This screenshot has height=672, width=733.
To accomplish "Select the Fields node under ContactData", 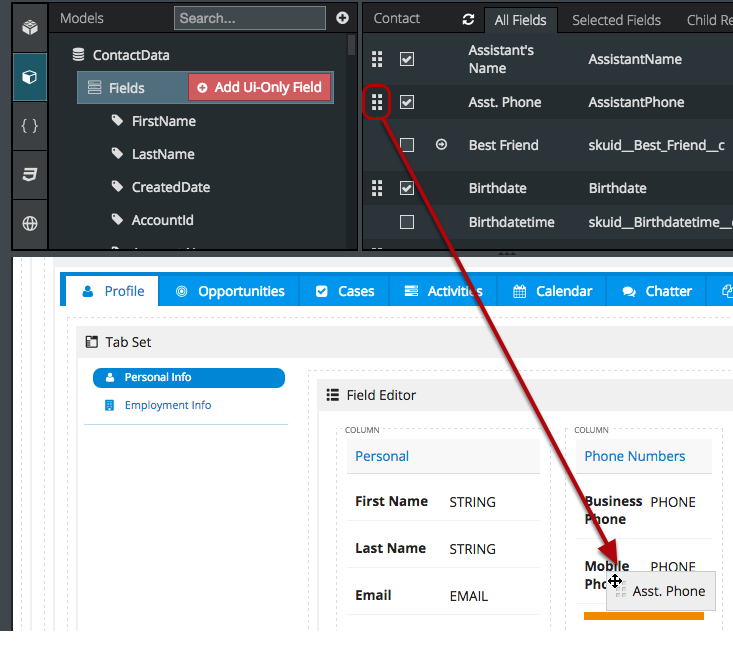I will click(x=127, y=88).
